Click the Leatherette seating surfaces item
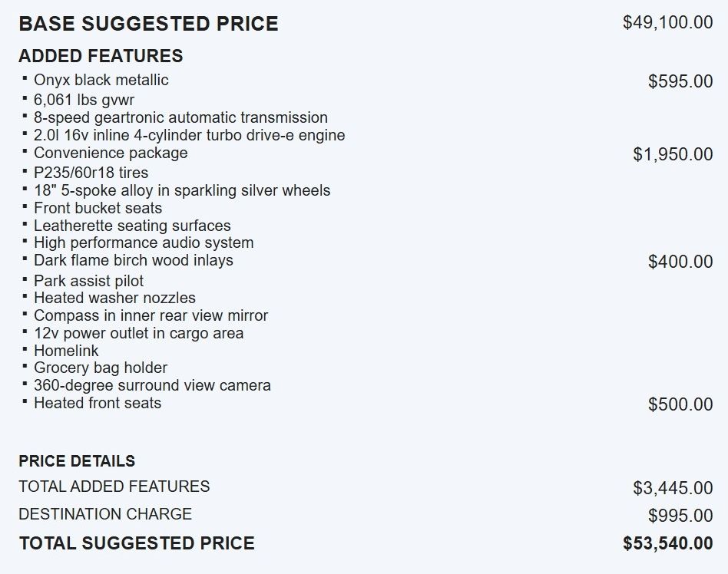This screenshot has width=728, height=574. (132, 226)
